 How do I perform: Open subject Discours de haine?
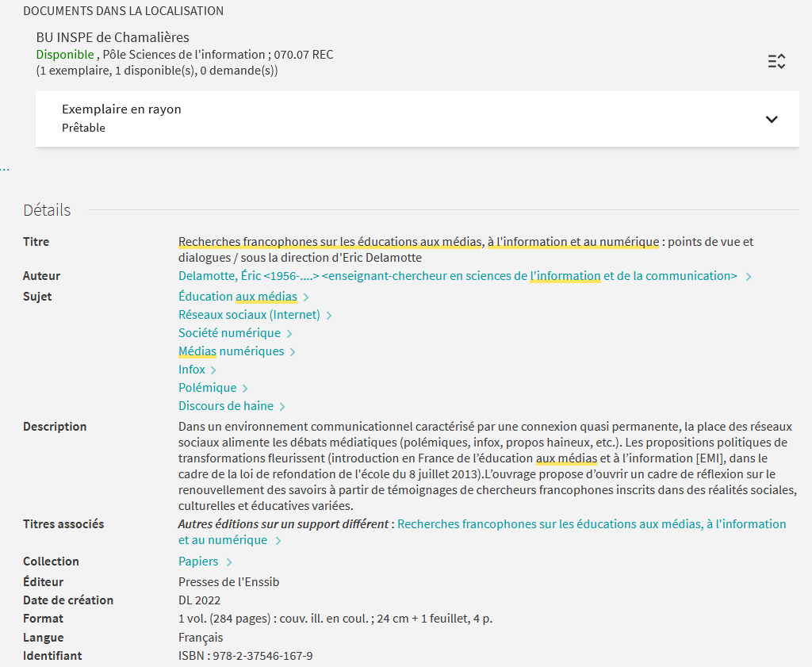pos(226,406)
